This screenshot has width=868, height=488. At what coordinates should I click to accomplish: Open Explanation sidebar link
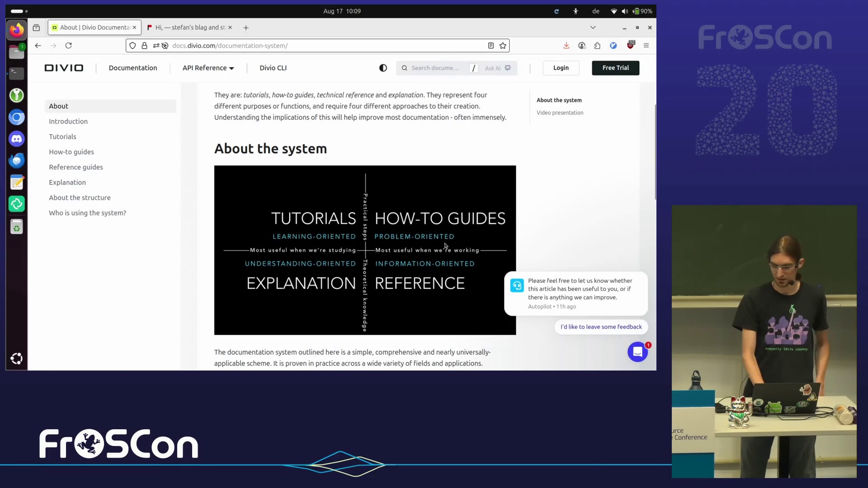[x=67, y=183]
